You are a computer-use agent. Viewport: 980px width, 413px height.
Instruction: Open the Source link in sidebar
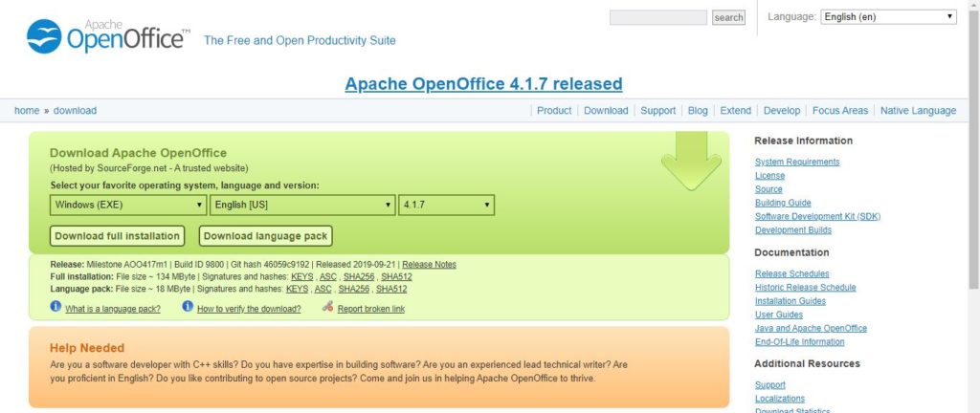coord(768,189)
